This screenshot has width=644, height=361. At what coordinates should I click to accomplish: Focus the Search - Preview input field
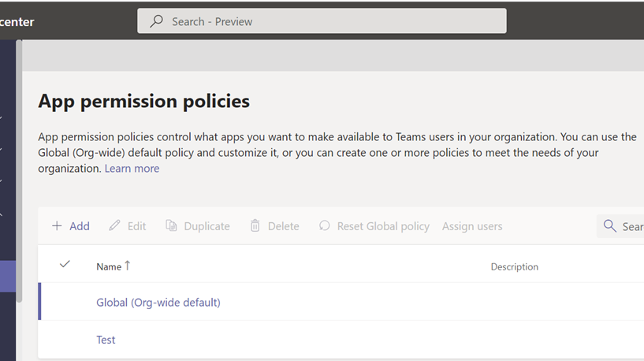[x=322, y=21]
